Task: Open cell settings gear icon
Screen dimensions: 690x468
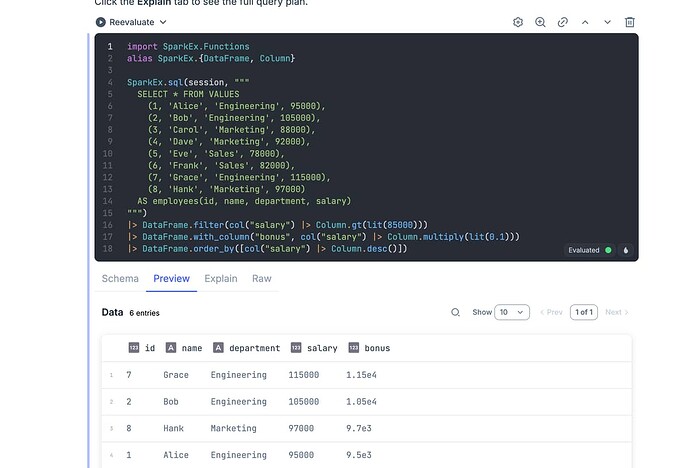Action: pyautogui.click(x=518, y=22)
